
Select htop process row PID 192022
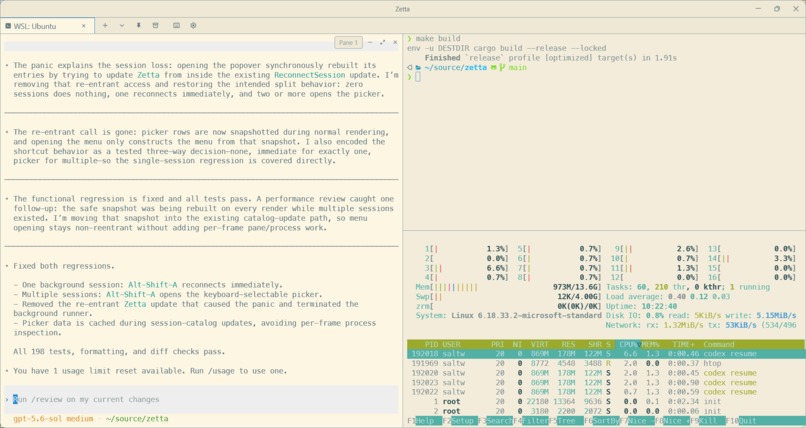[606, 392]
